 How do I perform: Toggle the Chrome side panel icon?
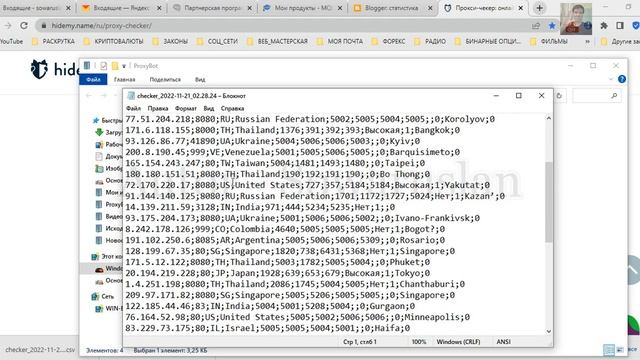(x=620, y=25)
